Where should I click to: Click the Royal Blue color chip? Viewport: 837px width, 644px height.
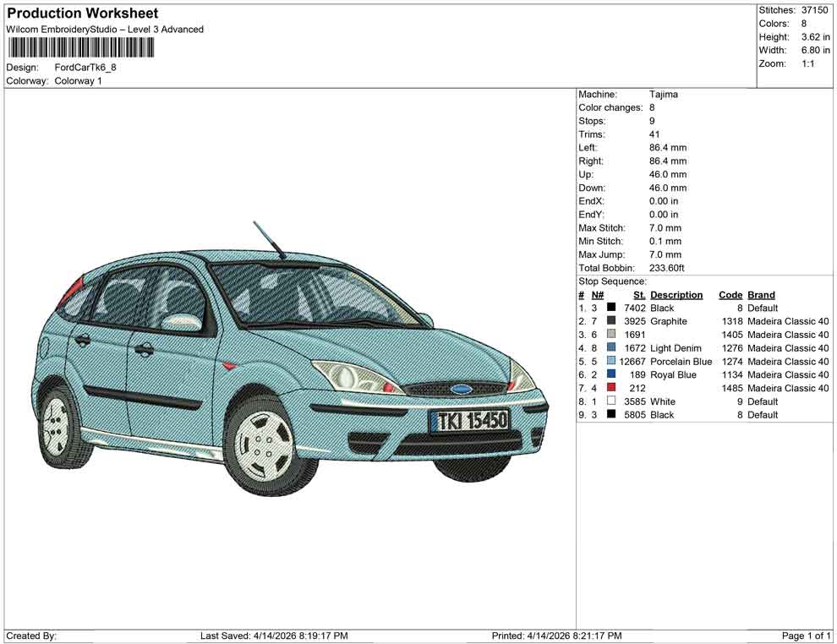[x=610, y=374]
